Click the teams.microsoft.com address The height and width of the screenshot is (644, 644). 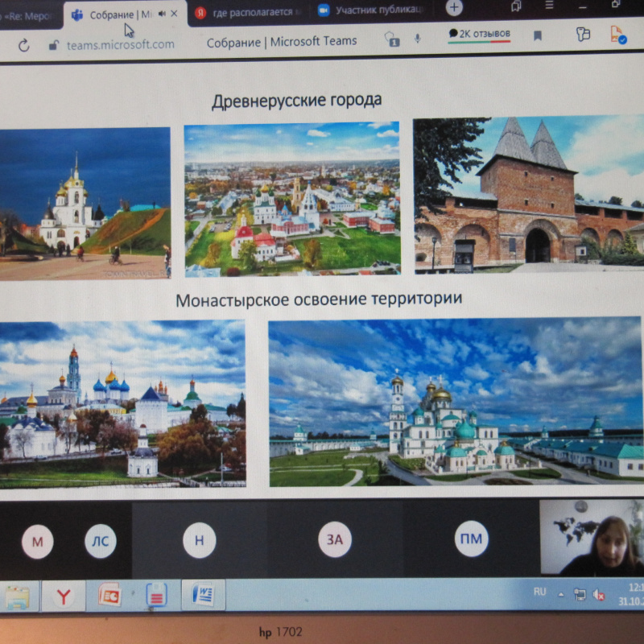coord(121,44)
